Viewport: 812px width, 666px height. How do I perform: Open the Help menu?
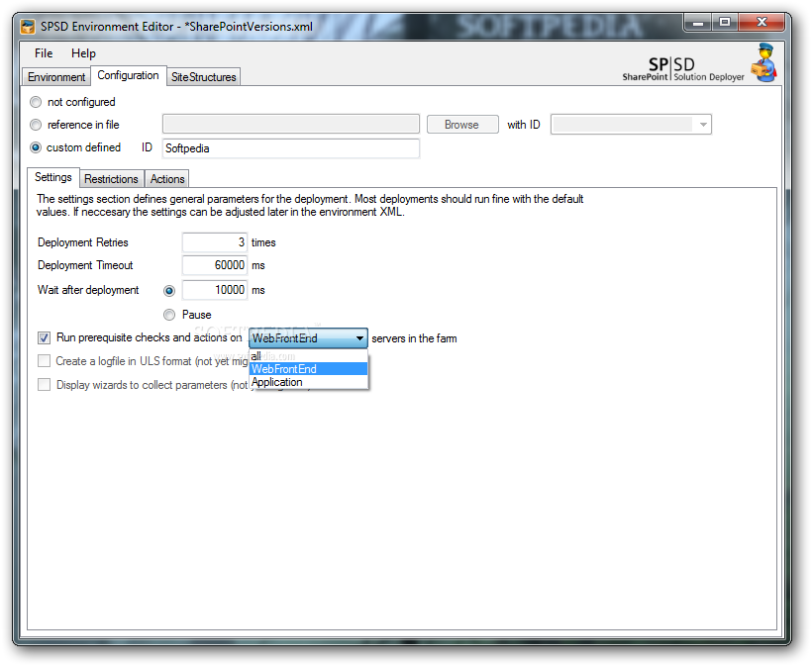(83, 53)
